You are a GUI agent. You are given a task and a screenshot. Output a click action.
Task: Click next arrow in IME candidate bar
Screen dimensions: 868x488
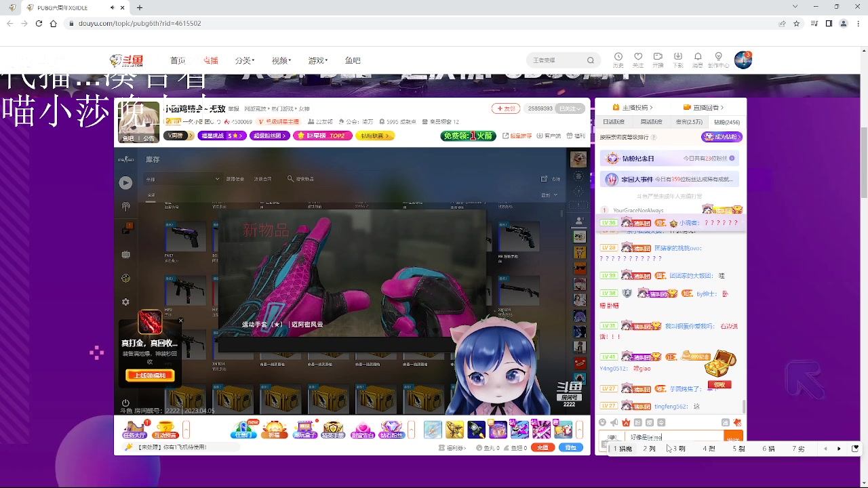click(839, 449)
